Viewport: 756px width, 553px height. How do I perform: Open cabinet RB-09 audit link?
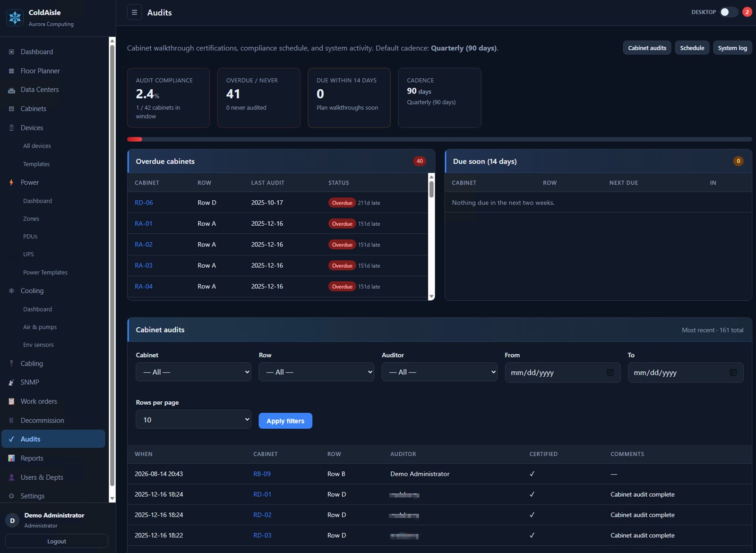(x=262, y=474)
